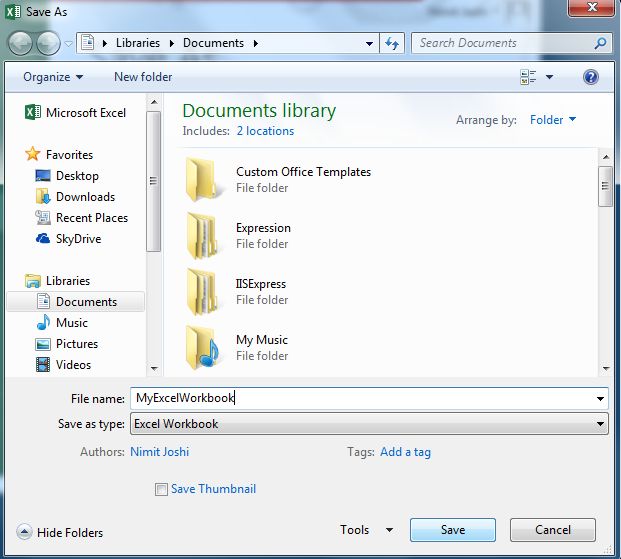Open the view options dropdown arrow
Screen dimensions: 621x559
[x=549, y=77]
